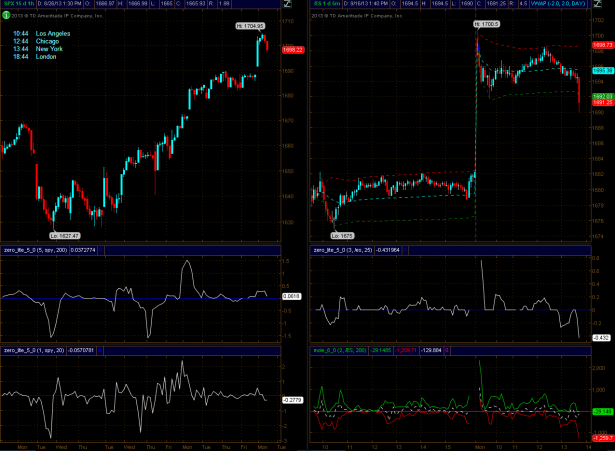Click the green indicator icon on ES chart header
This screenshot has width=615, height=451.
coord(316,18)
